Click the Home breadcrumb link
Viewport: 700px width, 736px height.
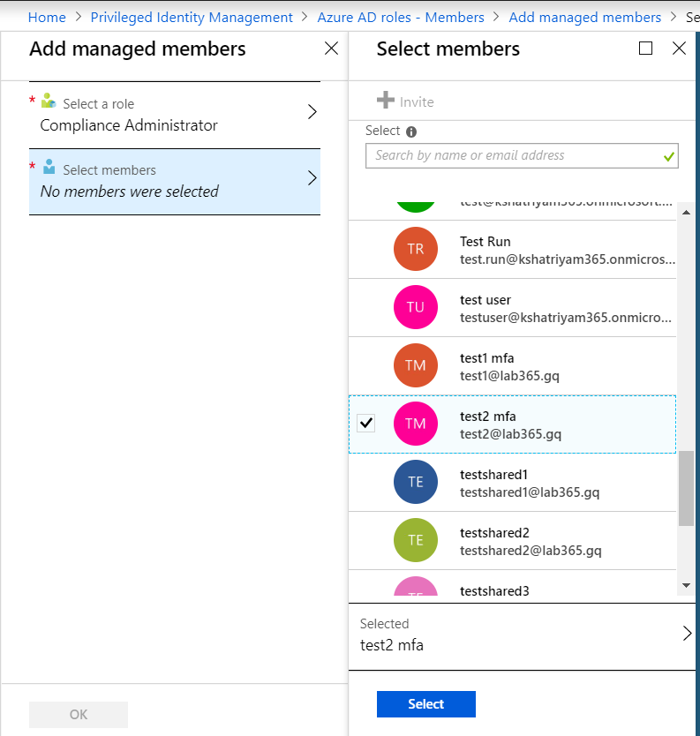tap(47, 18)
